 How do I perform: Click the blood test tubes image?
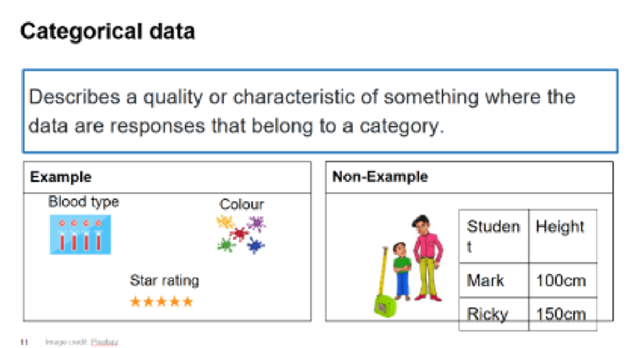click(80, 234)
